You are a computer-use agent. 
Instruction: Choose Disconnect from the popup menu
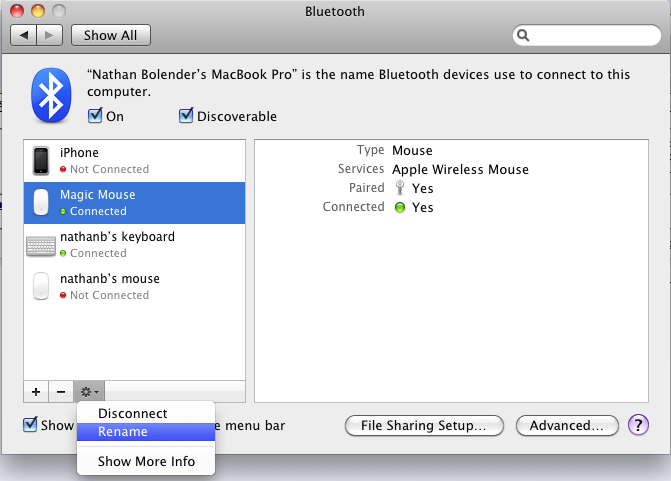tap(146, 413)
